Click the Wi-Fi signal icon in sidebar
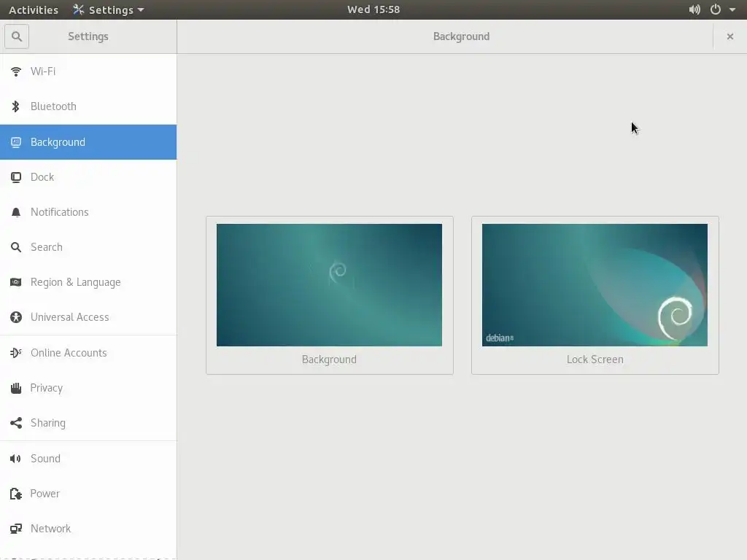The image size is (747, 560). (16, 71)
